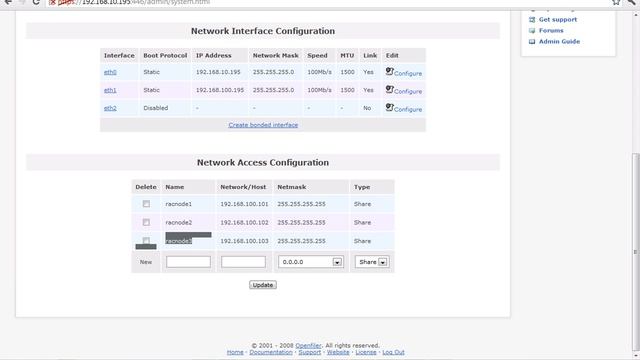640x360 pixels.
Task: Click the Log Out footer link
Action: (x=393, y=352)
